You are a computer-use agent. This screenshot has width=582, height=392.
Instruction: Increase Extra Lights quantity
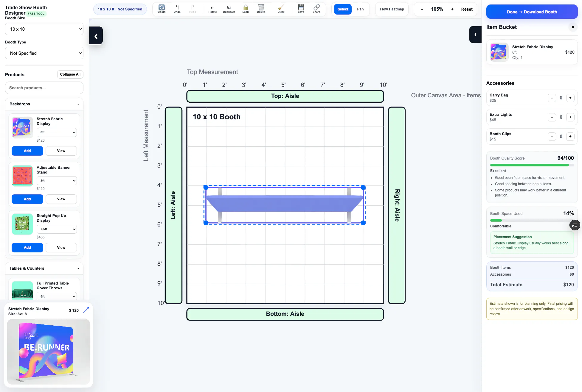click(570, 117)
